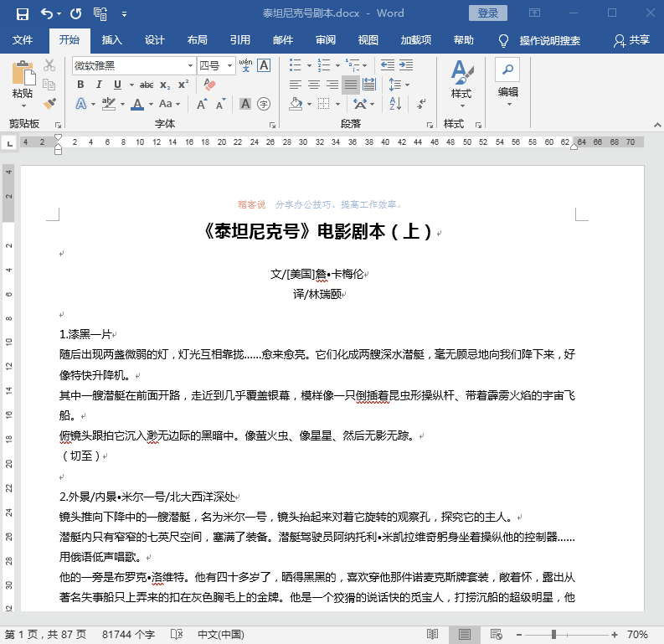
Task: Apply superscript with the x² icon
Action: tap(183, 85)
